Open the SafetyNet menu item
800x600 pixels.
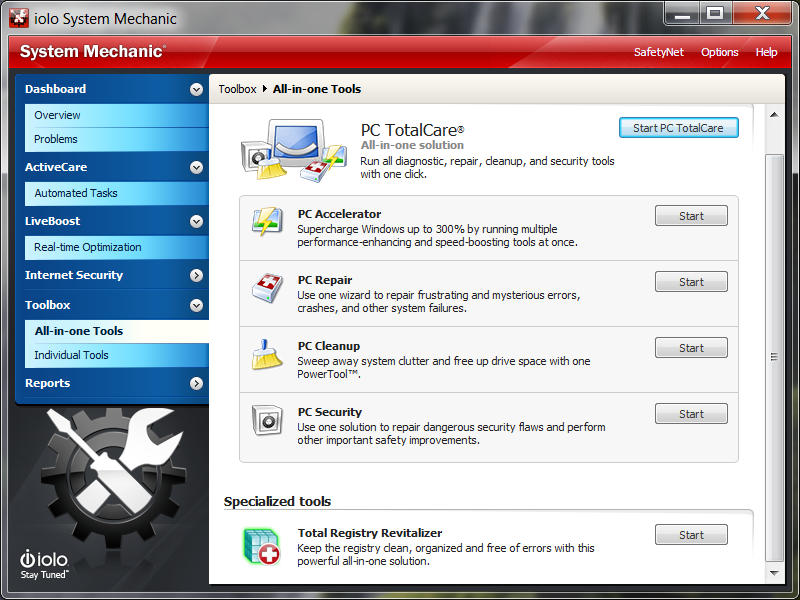coord(658,52)
